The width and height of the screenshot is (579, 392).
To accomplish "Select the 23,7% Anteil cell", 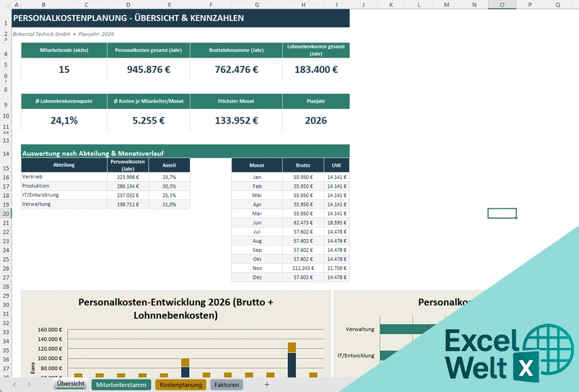I will click(169, 177).
